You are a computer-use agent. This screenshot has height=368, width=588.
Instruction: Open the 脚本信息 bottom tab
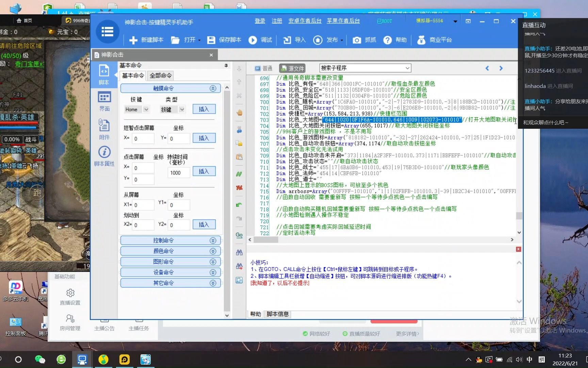[278, 314]
